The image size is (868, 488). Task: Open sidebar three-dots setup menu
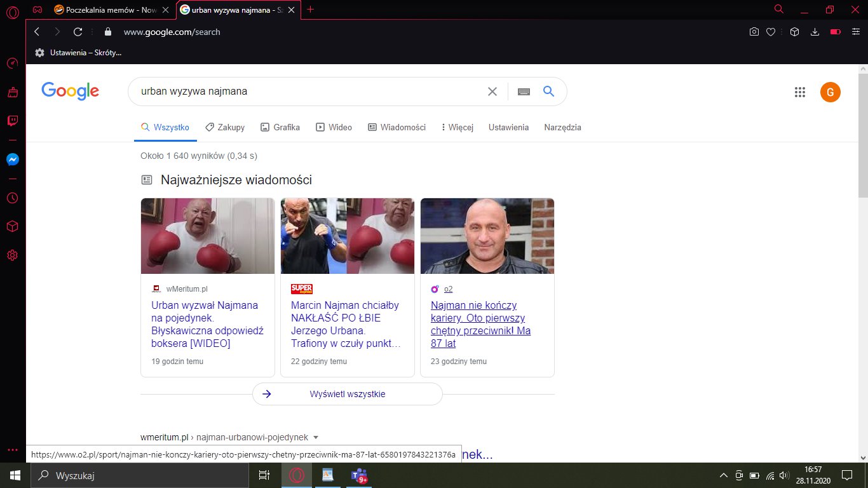pyautogui.click(x=13, y=450)
